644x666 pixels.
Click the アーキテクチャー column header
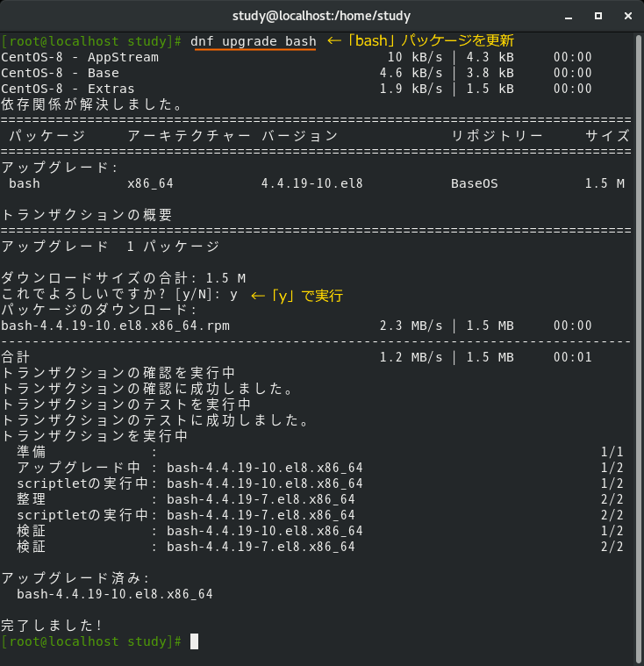tap(189, 136)
